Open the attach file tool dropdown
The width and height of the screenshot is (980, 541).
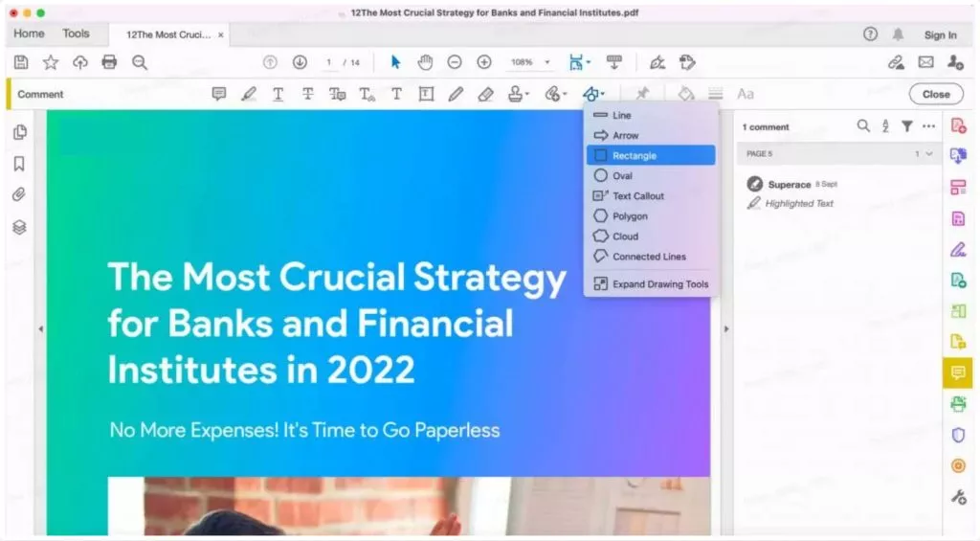tap(555, 94)
